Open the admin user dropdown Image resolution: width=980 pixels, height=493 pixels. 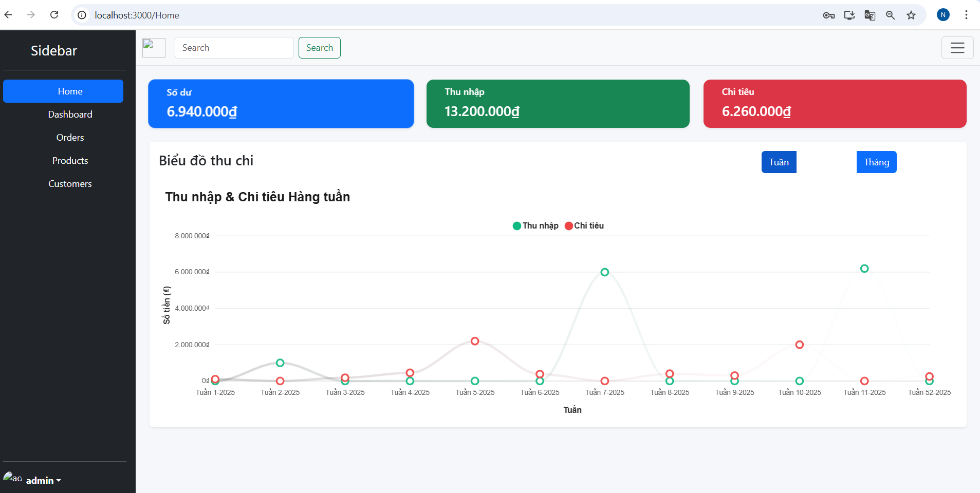43,480
